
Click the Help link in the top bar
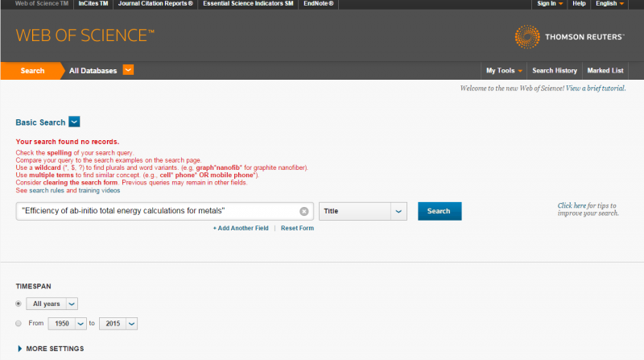[579, 3]
